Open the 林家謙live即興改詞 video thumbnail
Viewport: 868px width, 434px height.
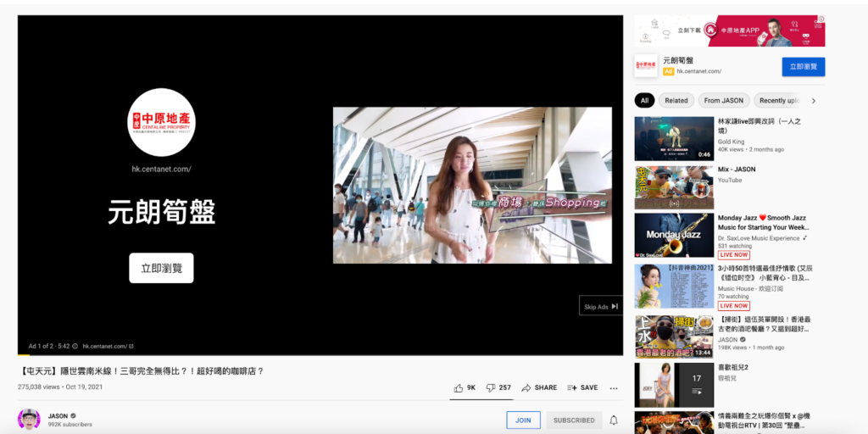(x=674, y=138)
